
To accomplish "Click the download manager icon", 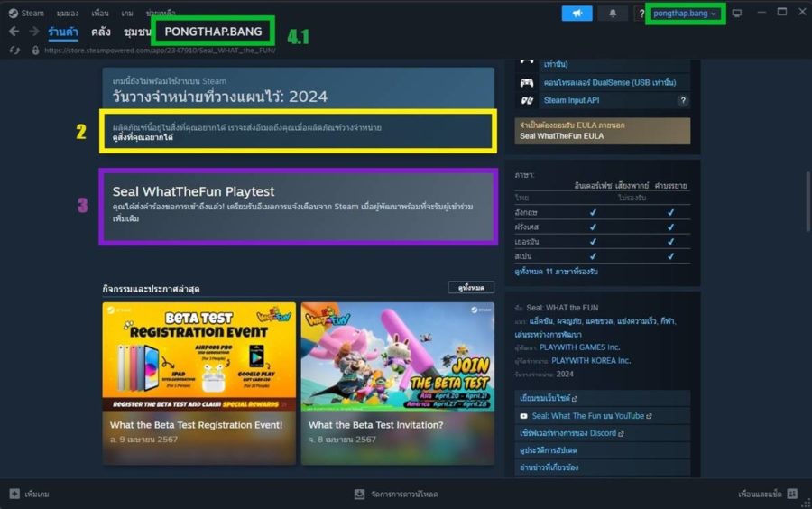I will [359, 495].
